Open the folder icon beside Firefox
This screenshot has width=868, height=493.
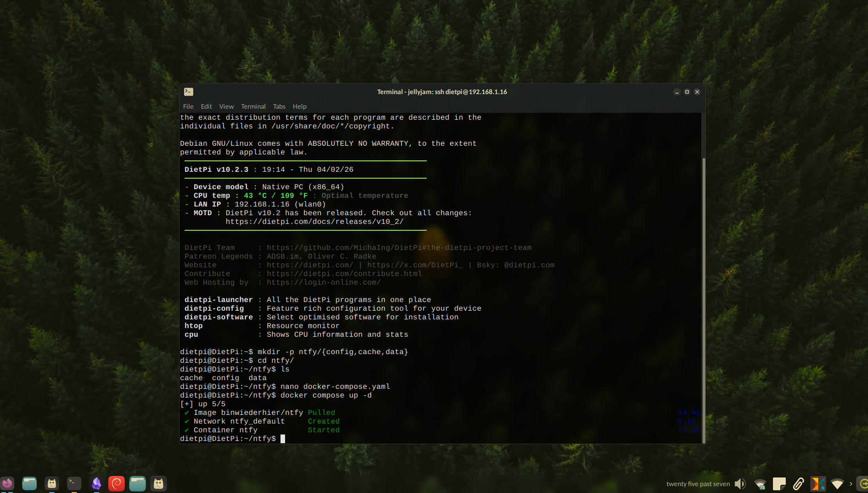click(x=29, y=483)
